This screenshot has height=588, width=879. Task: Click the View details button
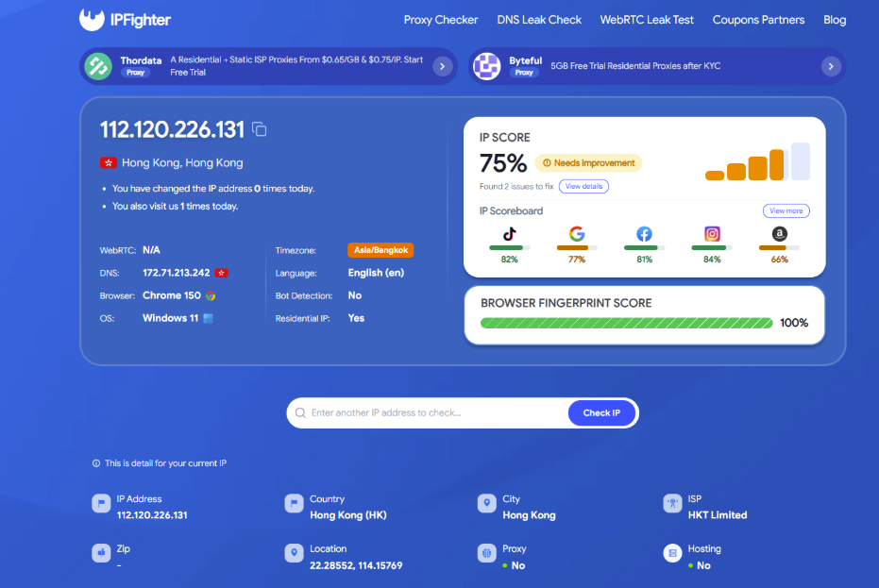coord(583,186)
